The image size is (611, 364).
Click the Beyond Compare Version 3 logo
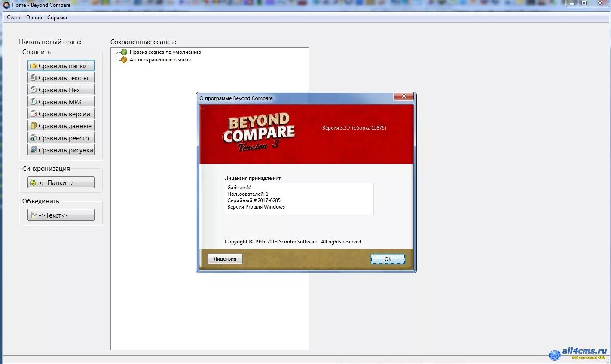[259, 132]
